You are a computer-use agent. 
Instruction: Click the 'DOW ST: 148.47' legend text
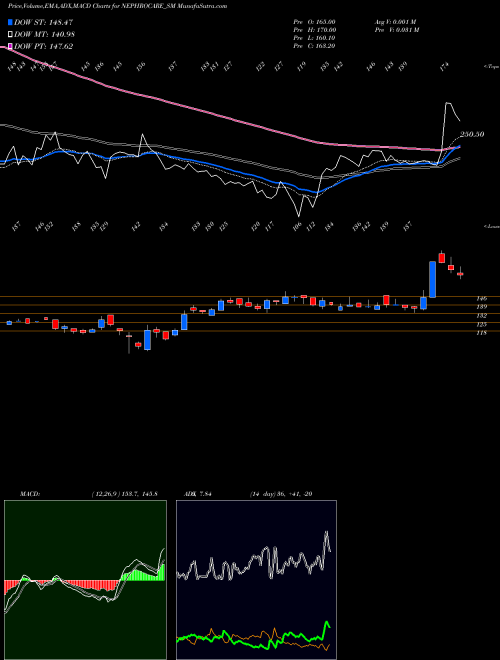(x=43, y=22)
